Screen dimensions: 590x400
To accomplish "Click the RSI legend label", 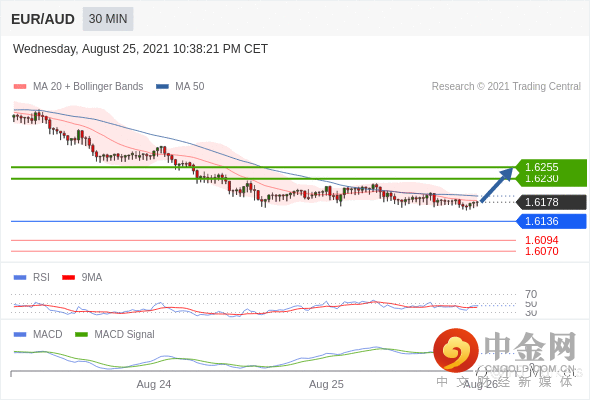I will [41, 278].
